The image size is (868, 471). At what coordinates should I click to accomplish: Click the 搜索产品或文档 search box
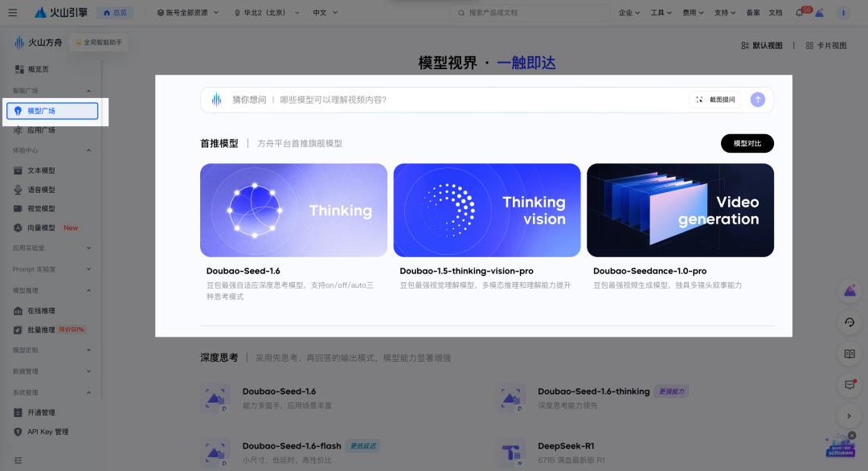click(x=530, y=13)
